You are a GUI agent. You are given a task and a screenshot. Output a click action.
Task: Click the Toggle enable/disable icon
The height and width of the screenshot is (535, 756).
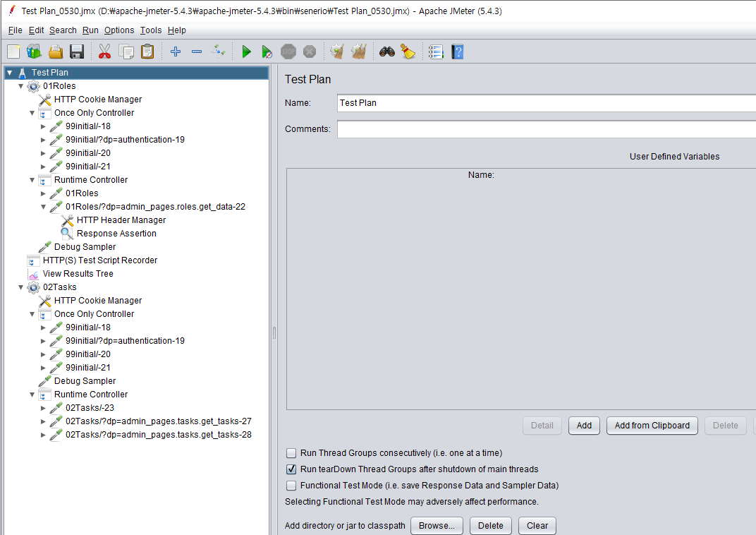[218, 52]
